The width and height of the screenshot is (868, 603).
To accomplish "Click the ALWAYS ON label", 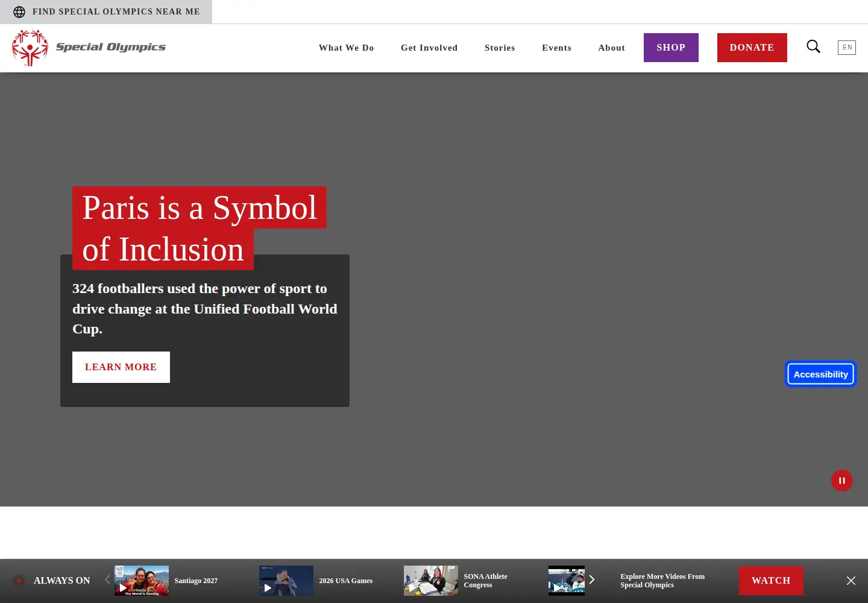I will [62, 581].
